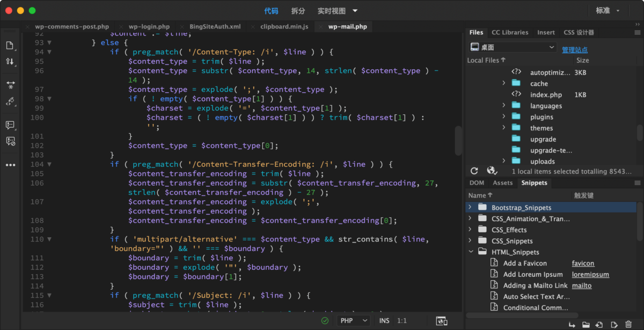Click the 管理站点 link

pos(575,49)
